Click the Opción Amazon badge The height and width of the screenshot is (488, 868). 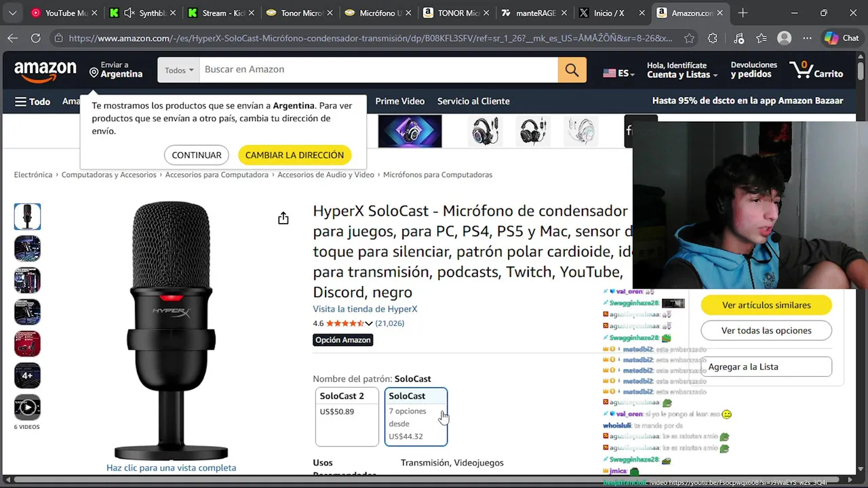pyautogui.click(x=343, y=340)
